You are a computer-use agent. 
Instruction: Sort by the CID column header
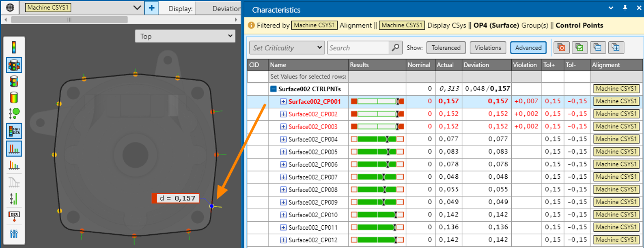[x=258, y=65]
